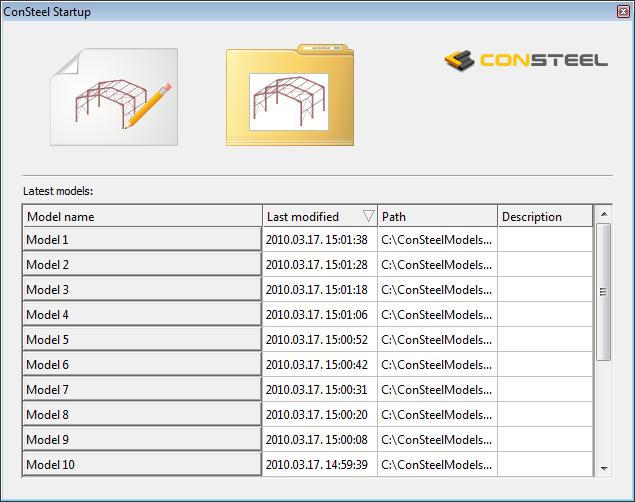The height and width of the screenshot is (502, 635).
Task: Sort by the Path column header
Action: 437,216
